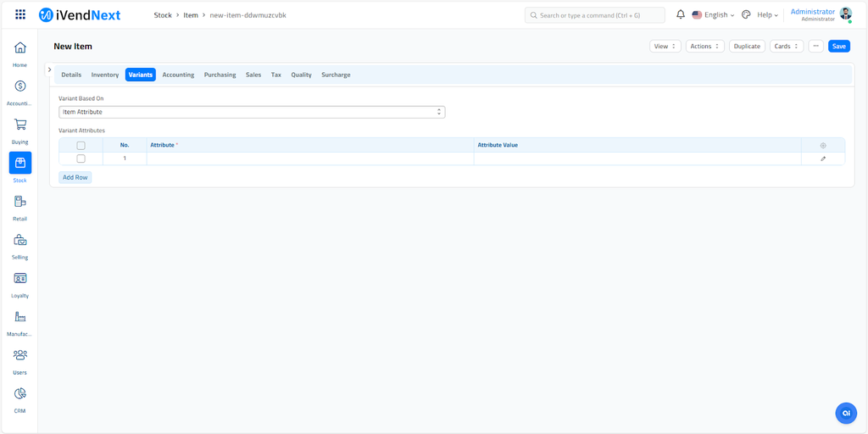Open the Stock module in sidebar
Viewport: 868px width, 434px height.
tap(20, 163)
